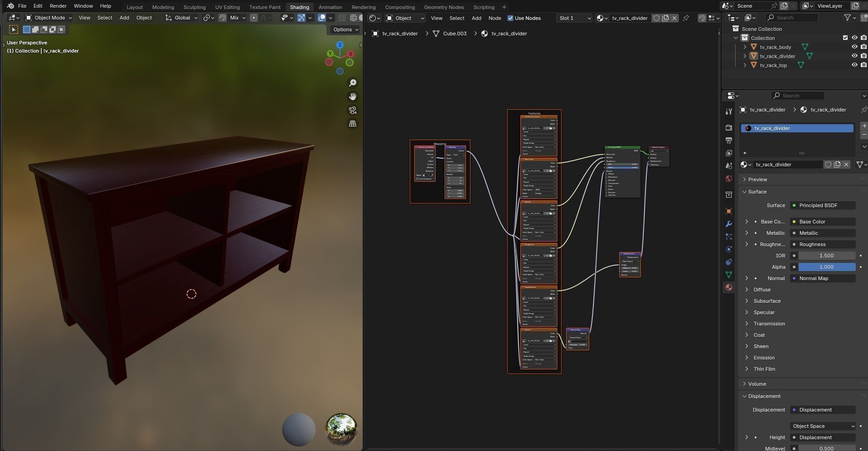Click the unlink material X icon in node header
This screenshot has height=451, width=868.
point(674,18)
